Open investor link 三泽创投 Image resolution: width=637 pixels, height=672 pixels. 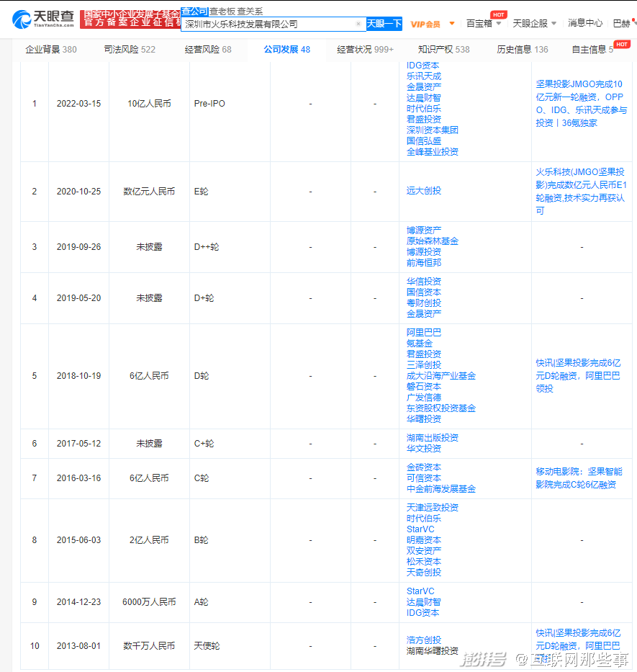tap(424, 364)
